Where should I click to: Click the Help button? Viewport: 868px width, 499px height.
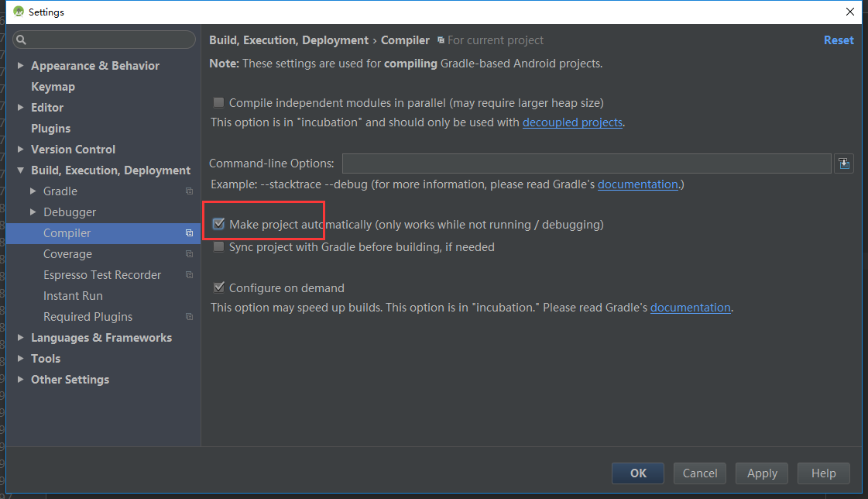click(824, 473)
